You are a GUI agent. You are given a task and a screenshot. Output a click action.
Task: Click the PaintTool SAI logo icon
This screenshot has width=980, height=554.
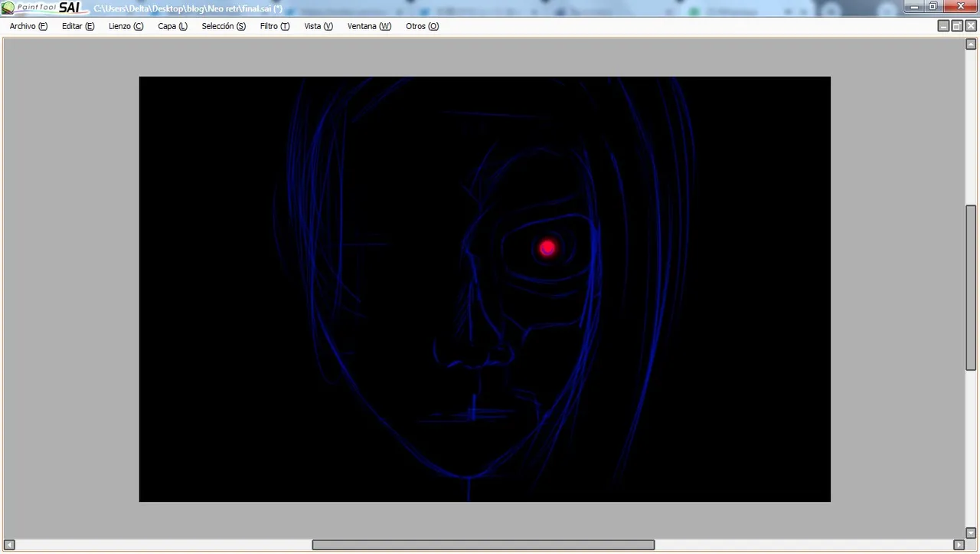(8, 8)
